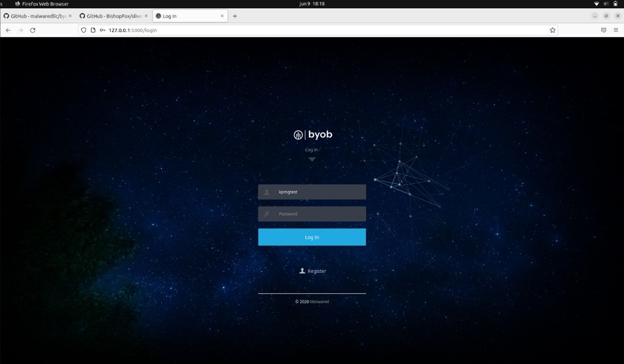Click the byob logo icon

(x=298, y=135)
